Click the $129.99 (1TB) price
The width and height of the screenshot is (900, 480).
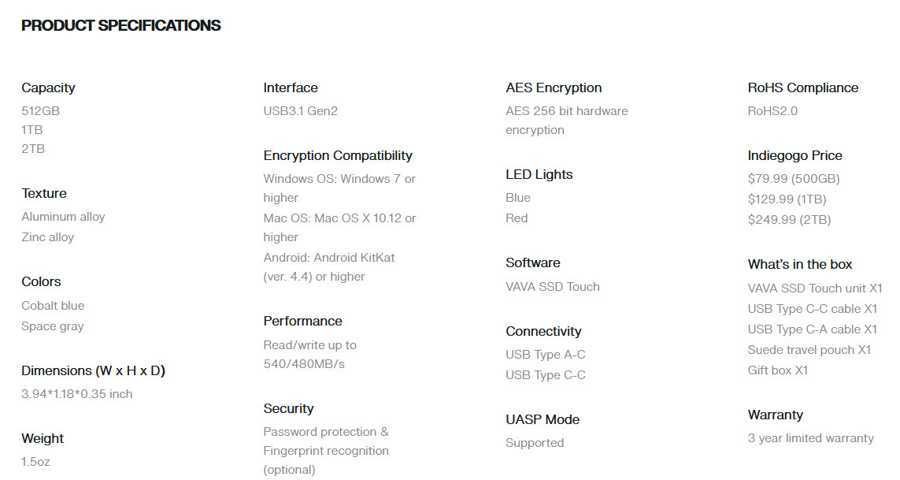pyautogui.click(x=787, y=199)
